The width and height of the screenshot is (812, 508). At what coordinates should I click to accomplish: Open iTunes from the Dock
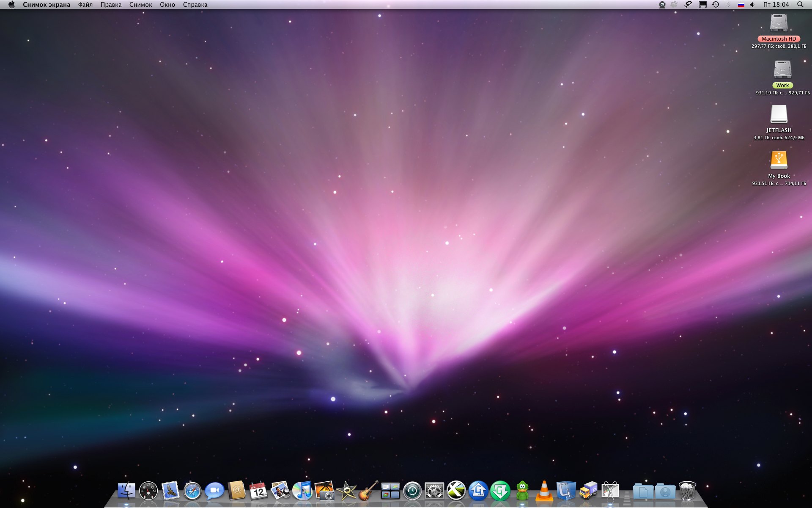[x=302, y=491]
